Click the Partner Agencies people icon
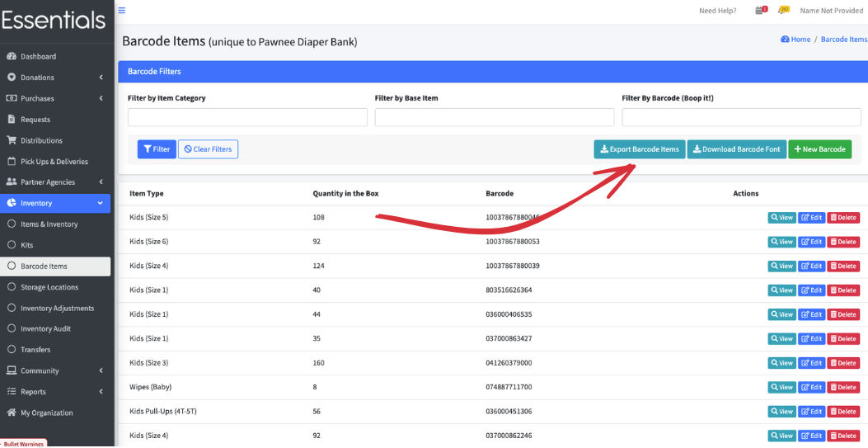868x448 pixels. (11, 182)
